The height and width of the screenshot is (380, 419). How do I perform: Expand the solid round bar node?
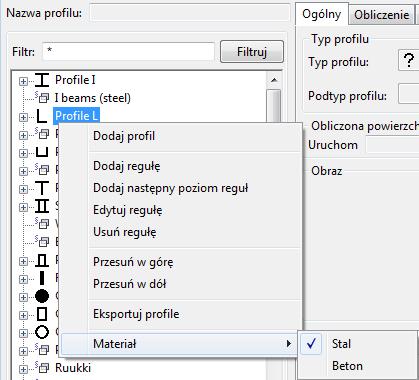[23, 297]
